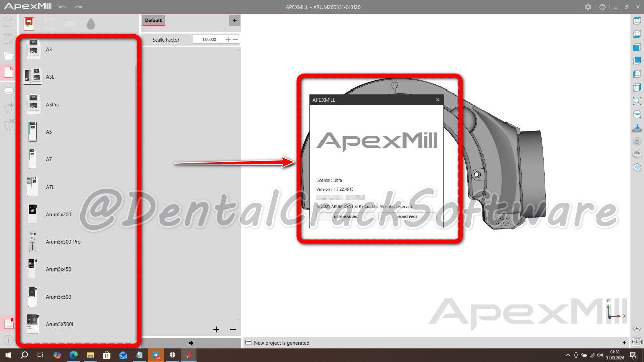Select the New project page icon
The width and height of the screenshot is (644, 362).
(9, 72)
